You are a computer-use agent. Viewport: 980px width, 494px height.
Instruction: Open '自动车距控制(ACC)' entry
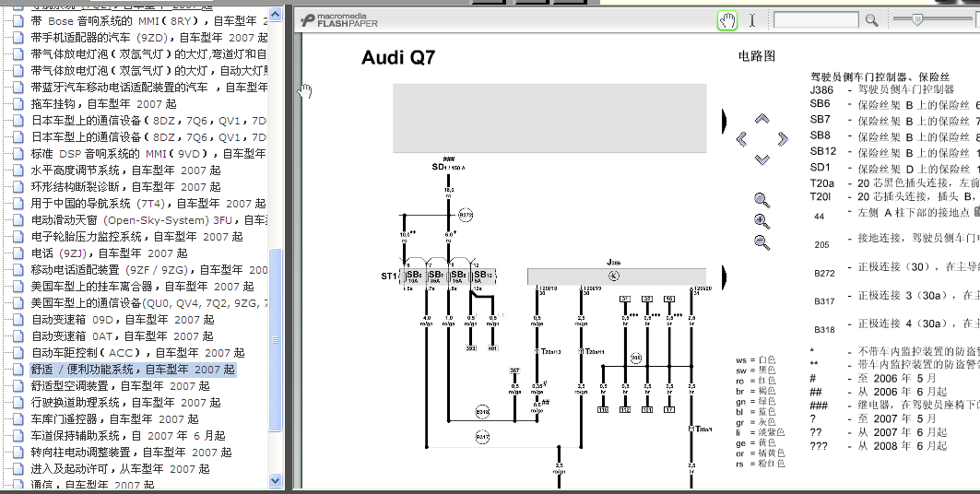pos(138,353)
